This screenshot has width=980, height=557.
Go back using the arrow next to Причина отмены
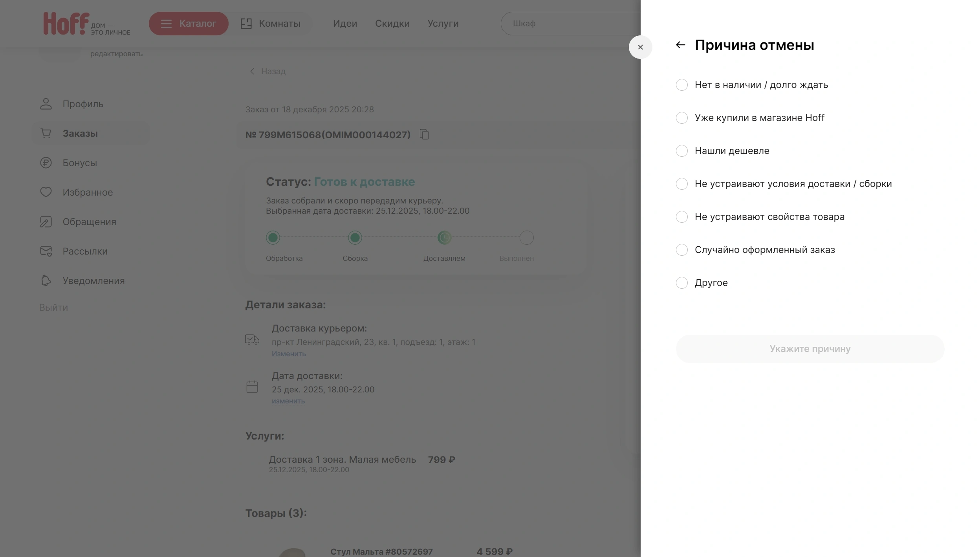(x=680, y=45)
